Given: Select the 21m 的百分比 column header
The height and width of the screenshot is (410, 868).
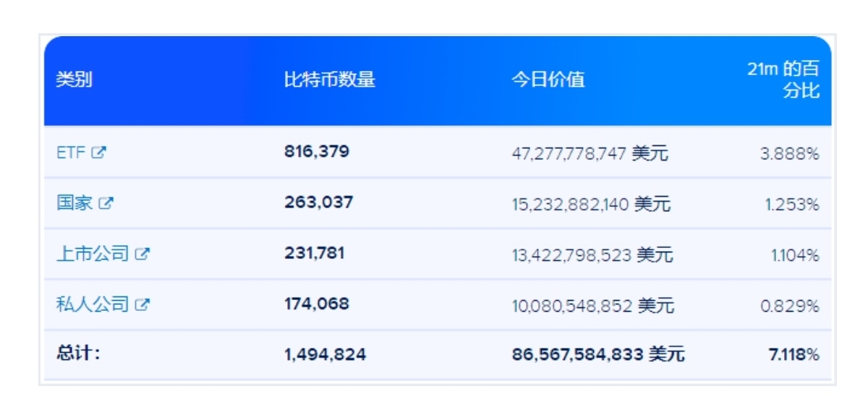Looking at the screenshot, I should [x=783, y=80].
